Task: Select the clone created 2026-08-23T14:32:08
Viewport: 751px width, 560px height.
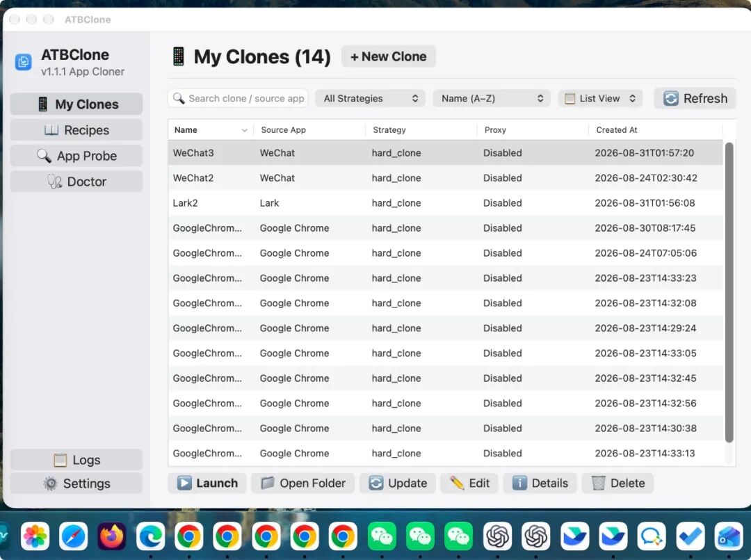Action: pos(446,303)
